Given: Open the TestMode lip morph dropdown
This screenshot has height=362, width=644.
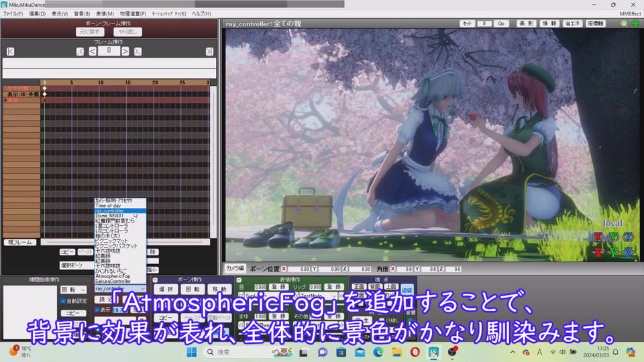Looking at the screenshot, I should click(319, 296).
